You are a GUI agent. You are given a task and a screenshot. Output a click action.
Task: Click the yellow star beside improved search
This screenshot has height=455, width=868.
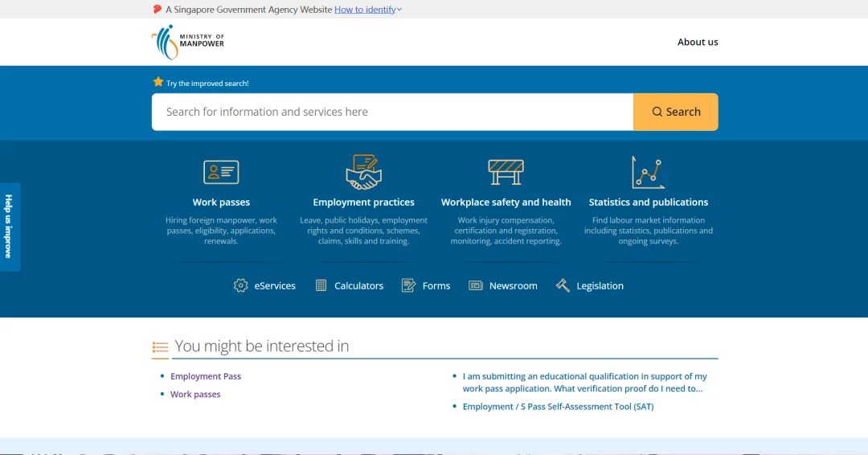click(158, 82)
